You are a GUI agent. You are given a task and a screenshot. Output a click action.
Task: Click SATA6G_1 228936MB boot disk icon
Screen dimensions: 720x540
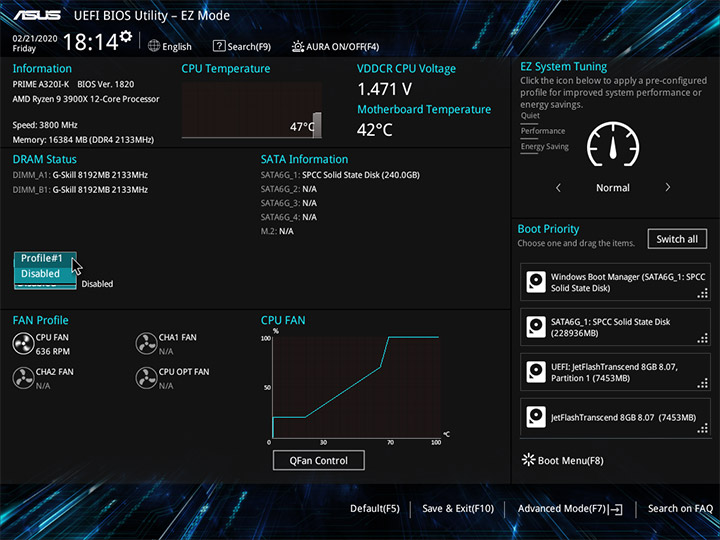click(536, 327)
